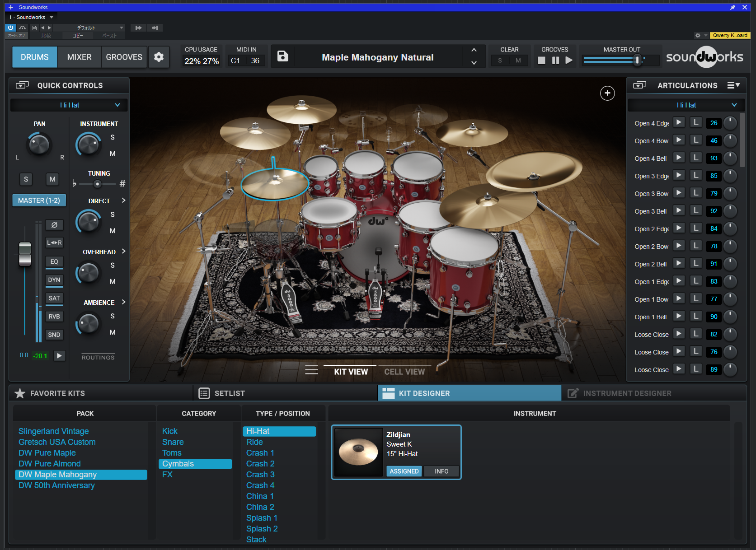Click the Setlist icon
756x550 pixels.
click(204, 393)
